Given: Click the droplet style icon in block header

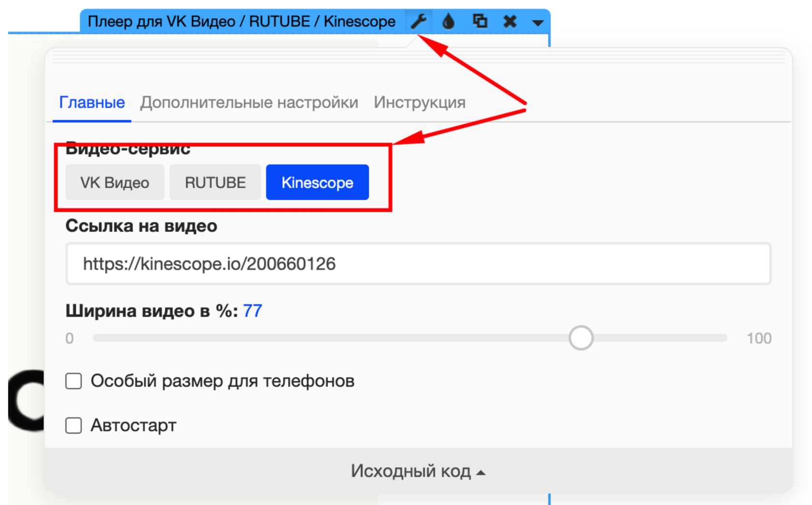Looking at the screenshot, I should [x=449, y=21].
